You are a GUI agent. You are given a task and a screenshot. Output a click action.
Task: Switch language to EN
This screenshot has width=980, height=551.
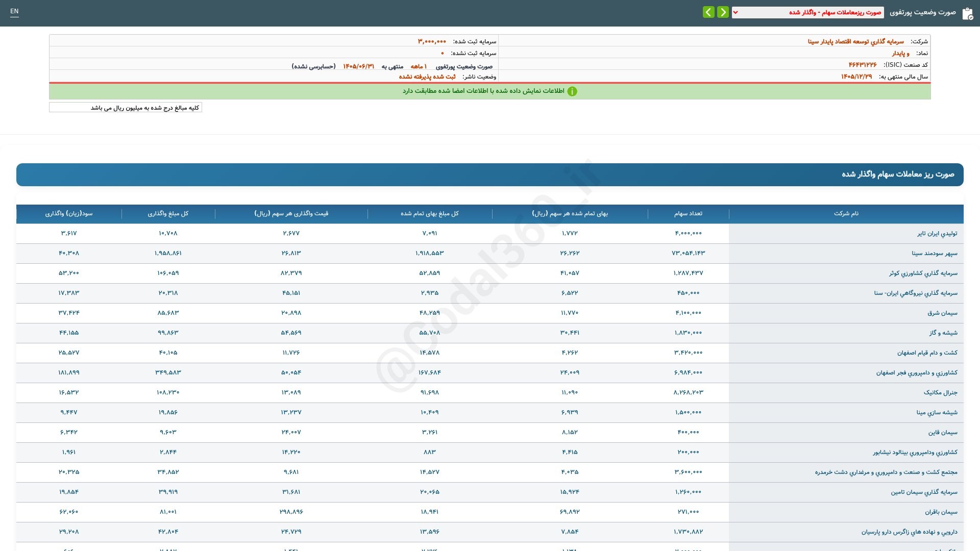pos(14,11)
